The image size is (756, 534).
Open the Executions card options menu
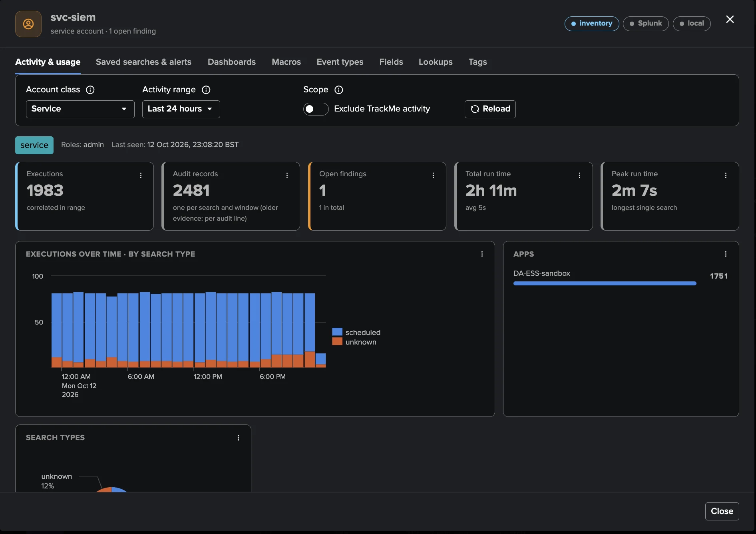pyautogui.click(x=141, y=175)
